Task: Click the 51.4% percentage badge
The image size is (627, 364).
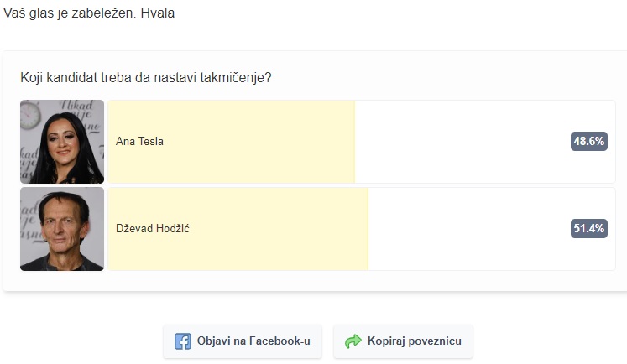Action: 589,228
